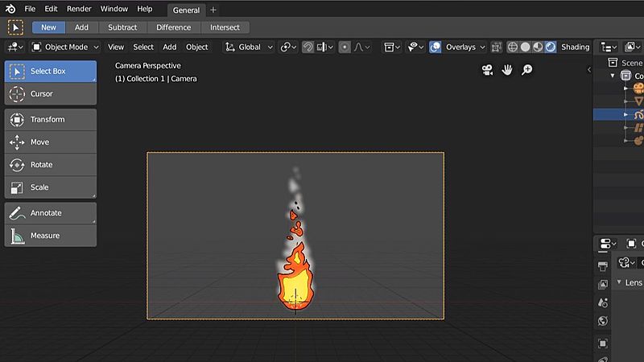Activate the Cursor tool
The image size is (644, 362).
pyautogui.click(x=51, y=93)
